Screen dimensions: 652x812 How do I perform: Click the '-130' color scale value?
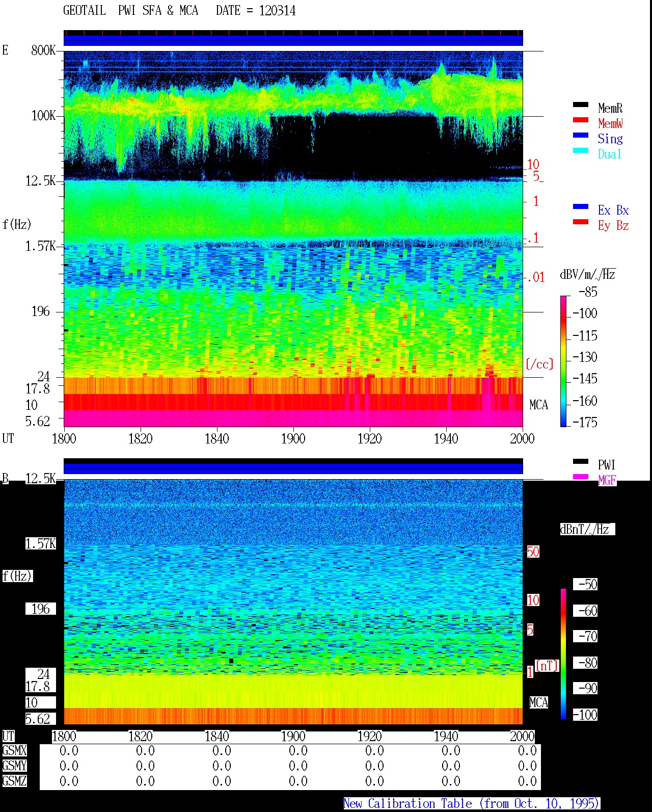coord(585,357)
